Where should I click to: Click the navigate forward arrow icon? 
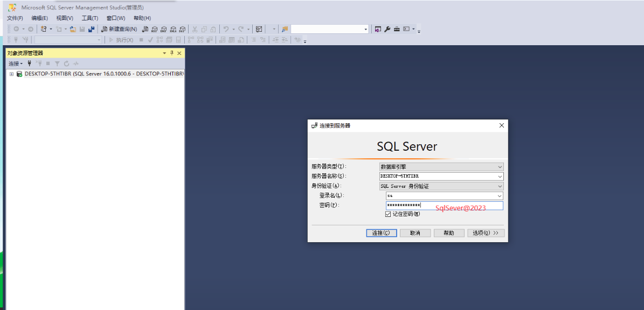[30, 29]
